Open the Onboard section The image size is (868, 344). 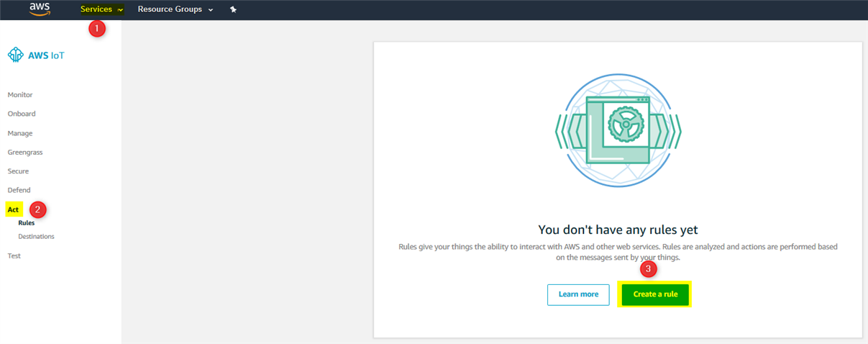[x=22, y=114]
